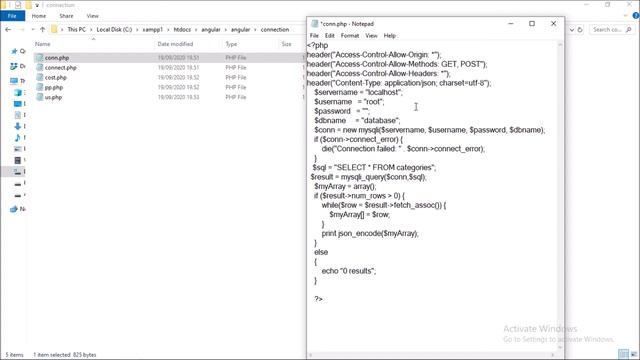This screenshot has width=640, height=360.
Task: Select the us.php file name
Action: coord(53,97)
